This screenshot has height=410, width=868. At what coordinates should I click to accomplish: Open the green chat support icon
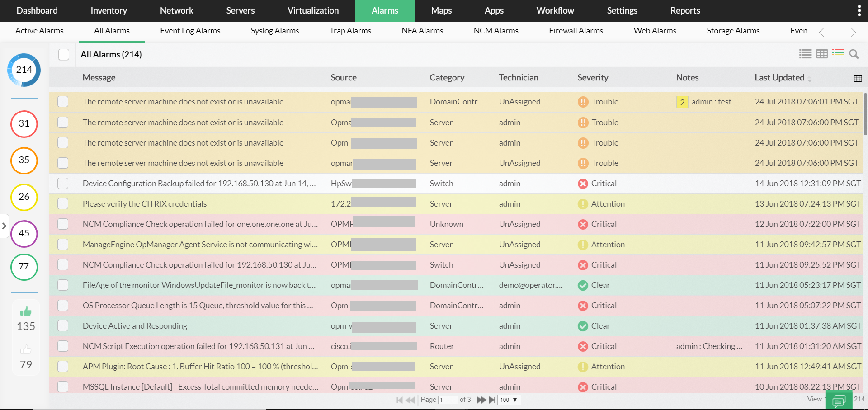pyautogui.click(x=839, y=401)
